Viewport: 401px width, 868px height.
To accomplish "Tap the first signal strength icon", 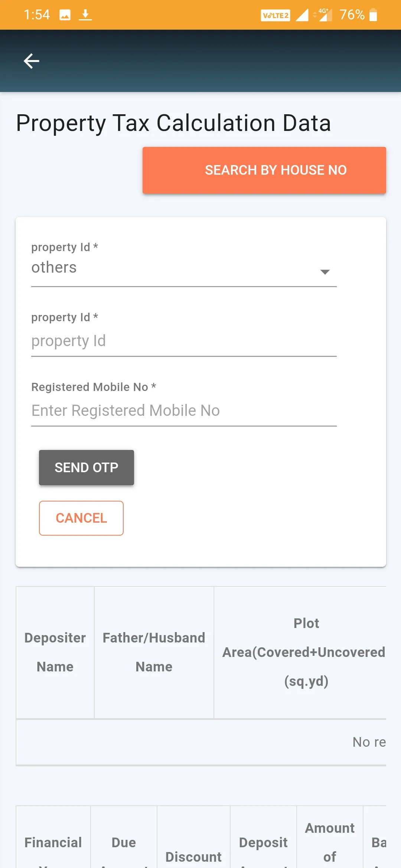I will (302, 15).
